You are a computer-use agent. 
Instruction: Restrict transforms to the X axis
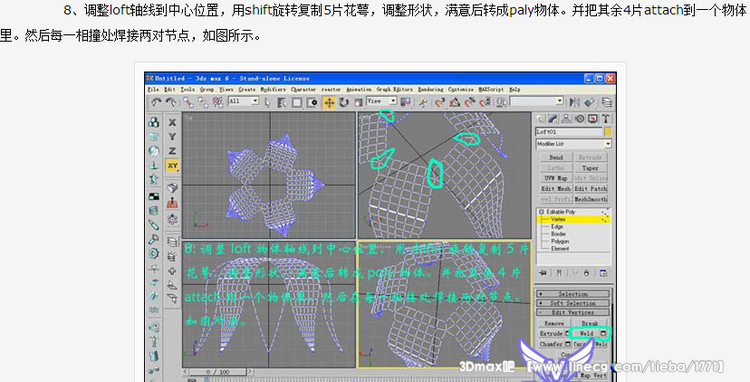click(172, 122)
